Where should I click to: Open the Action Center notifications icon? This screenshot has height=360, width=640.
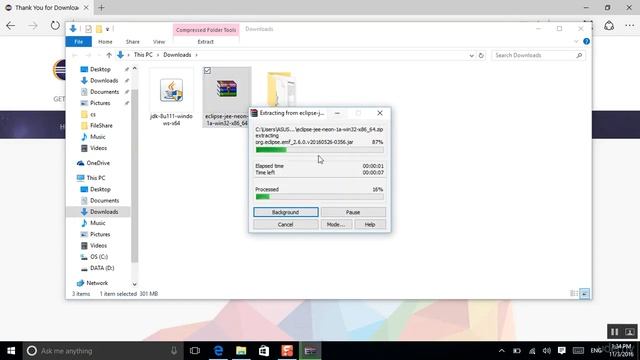tap(562, 351)
